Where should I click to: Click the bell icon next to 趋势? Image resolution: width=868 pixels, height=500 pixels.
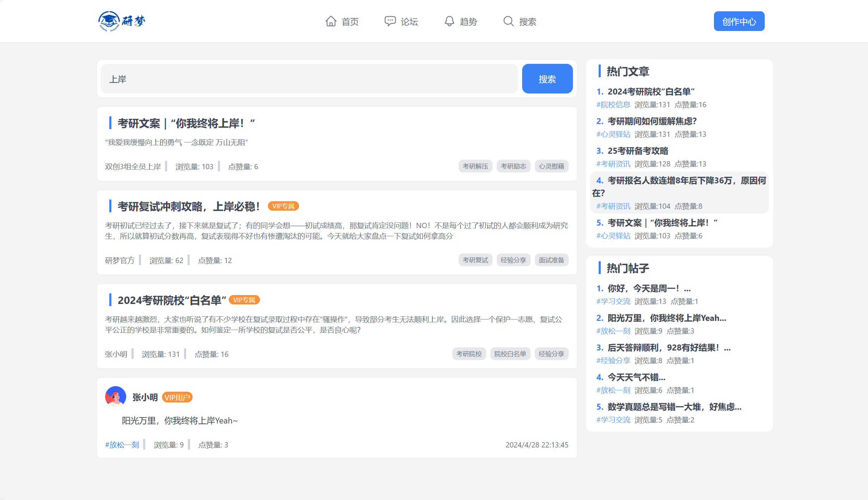pyautogui.click(x=449, y=21)
